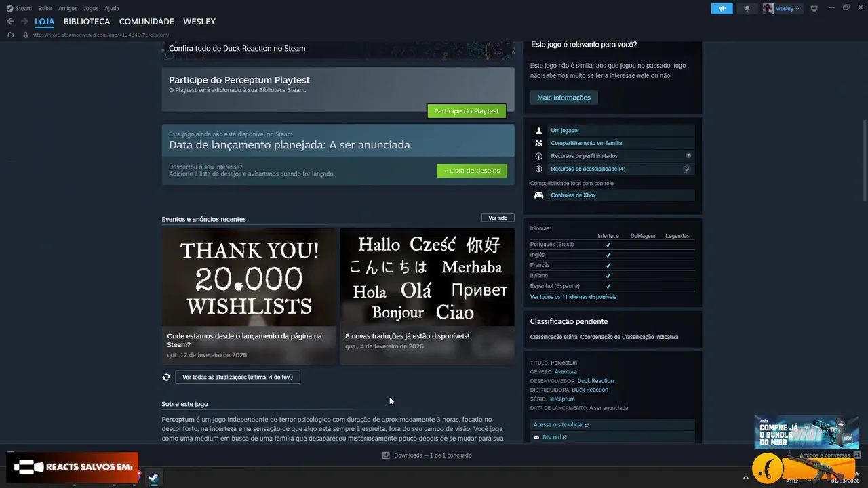Image resolution: width=868 pixels, height=488 pixels.
Task: Go back with the left arrow
Action: click(10, 22)
